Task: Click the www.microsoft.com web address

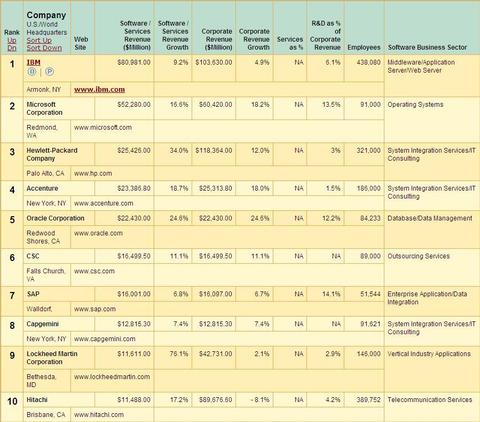Action: pos(103,127)
